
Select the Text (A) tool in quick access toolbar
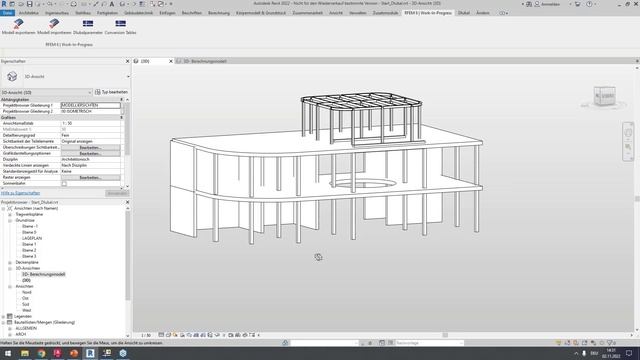tap(112, 4)
